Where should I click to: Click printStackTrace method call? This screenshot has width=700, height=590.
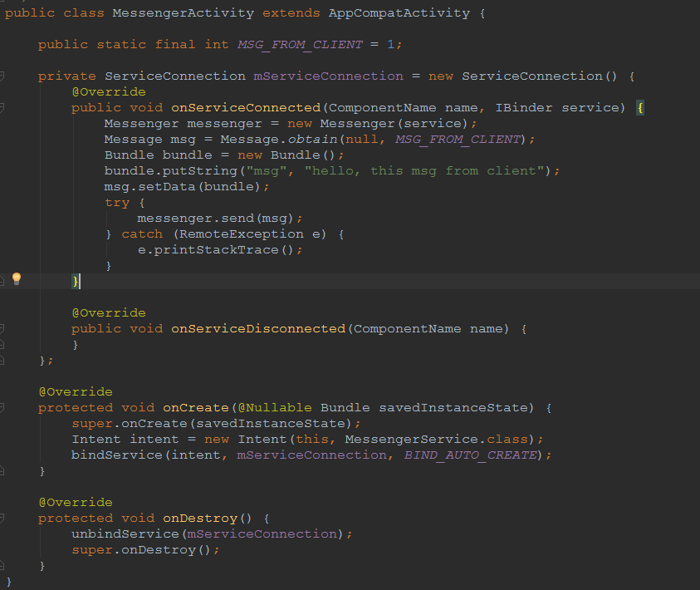216,250
